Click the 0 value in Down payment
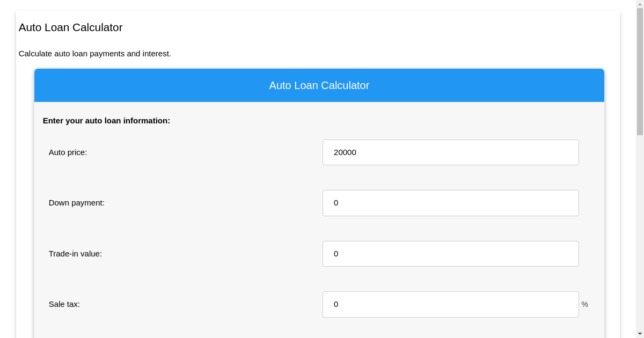 tap(336, 203)
